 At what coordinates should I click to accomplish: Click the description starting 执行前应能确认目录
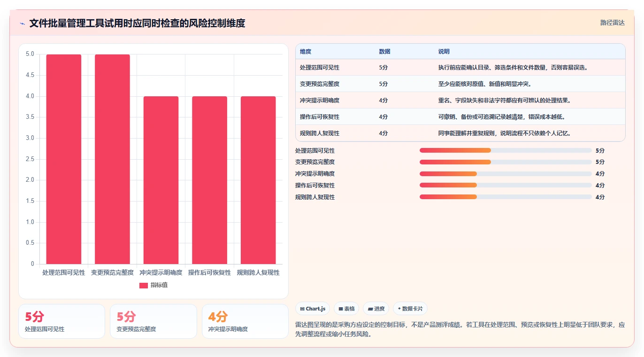[x=513, y=68]
